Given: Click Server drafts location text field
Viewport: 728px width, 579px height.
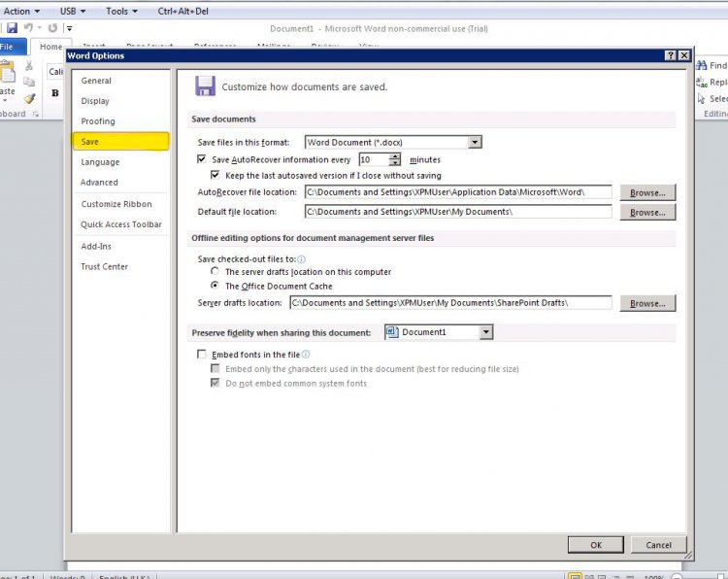Looking at the screenshot, I should coord(450,302).
